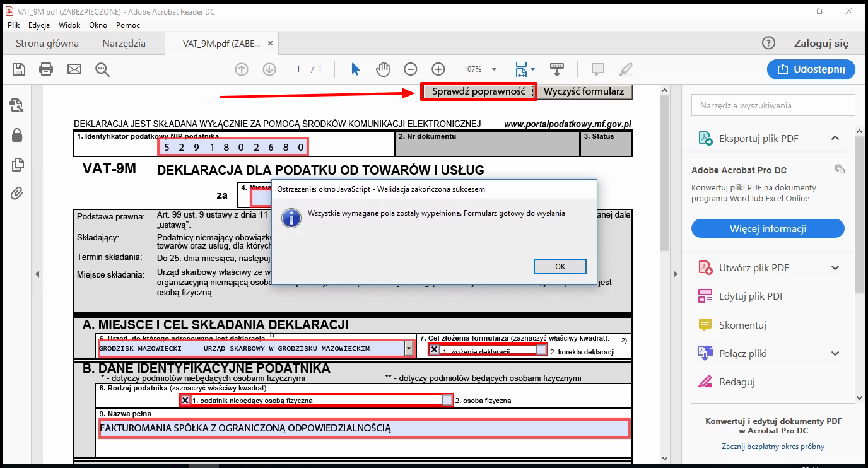The height and width of the screenshot is (468, 868).
Task: Open the zoom level 107% dropdown
Action: pos(494,69)
